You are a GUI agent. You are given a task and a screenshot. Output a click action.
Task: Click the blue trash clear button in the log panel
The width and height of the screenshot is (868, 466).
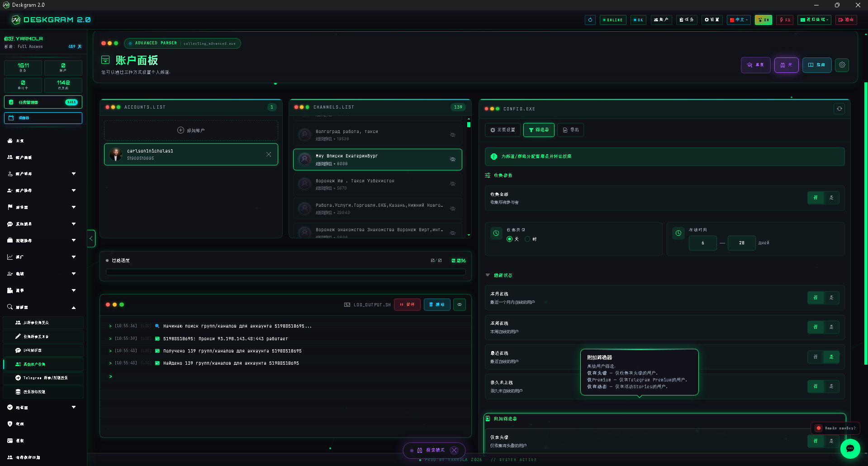pos(437,304)
